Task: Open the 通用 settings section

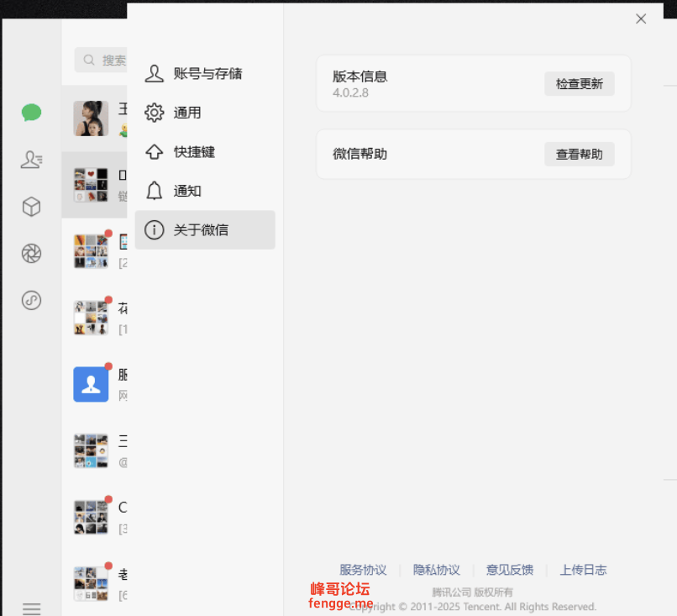Action: (x=205, y=113)
